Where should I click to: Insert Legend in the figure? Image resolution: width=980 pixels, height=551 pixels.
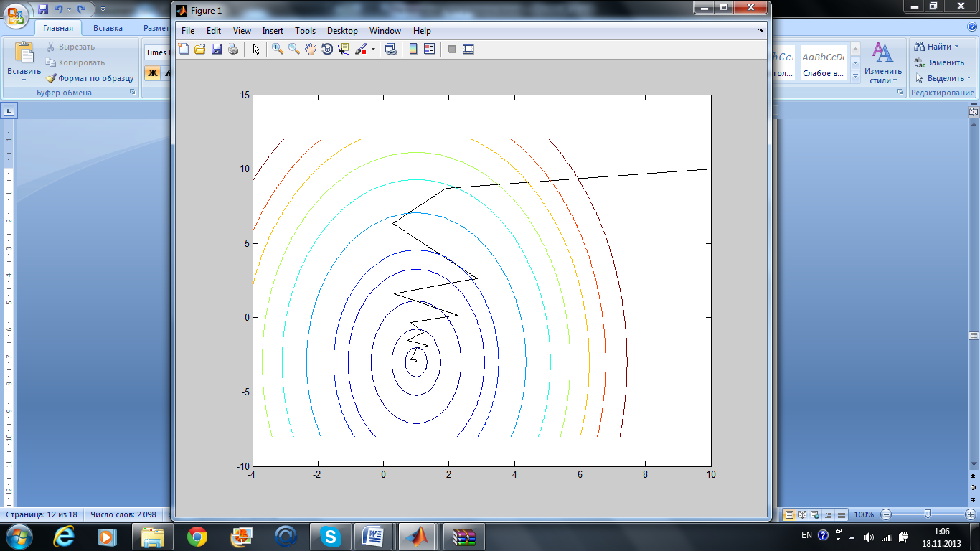(x=430, y=50)
